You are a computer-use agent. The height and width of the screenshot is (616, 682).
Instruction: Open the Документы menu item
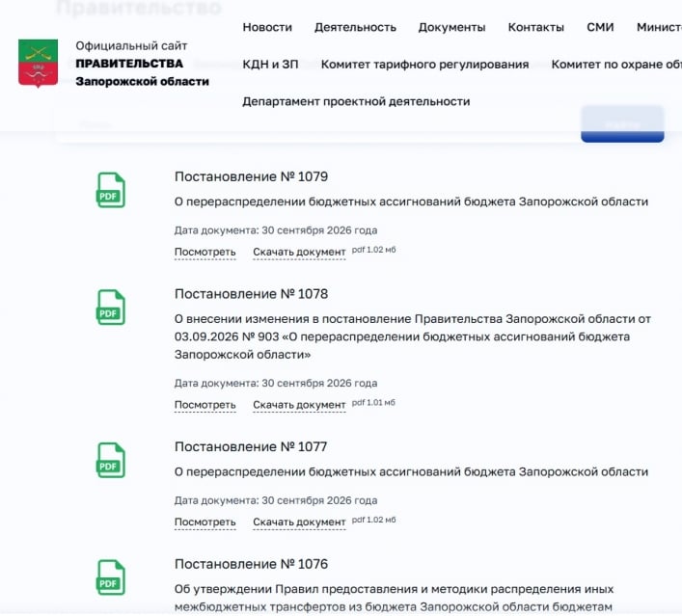tap(451, 27)
